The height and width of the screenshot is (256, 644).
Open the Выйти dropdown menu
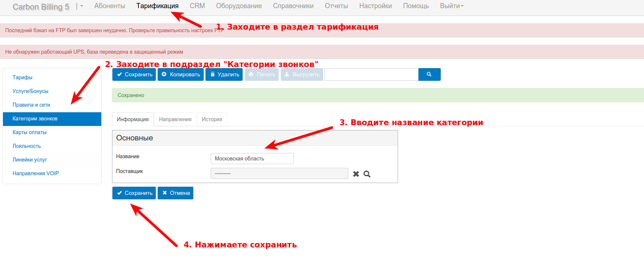pyautogui.click(x=451, y=6)
